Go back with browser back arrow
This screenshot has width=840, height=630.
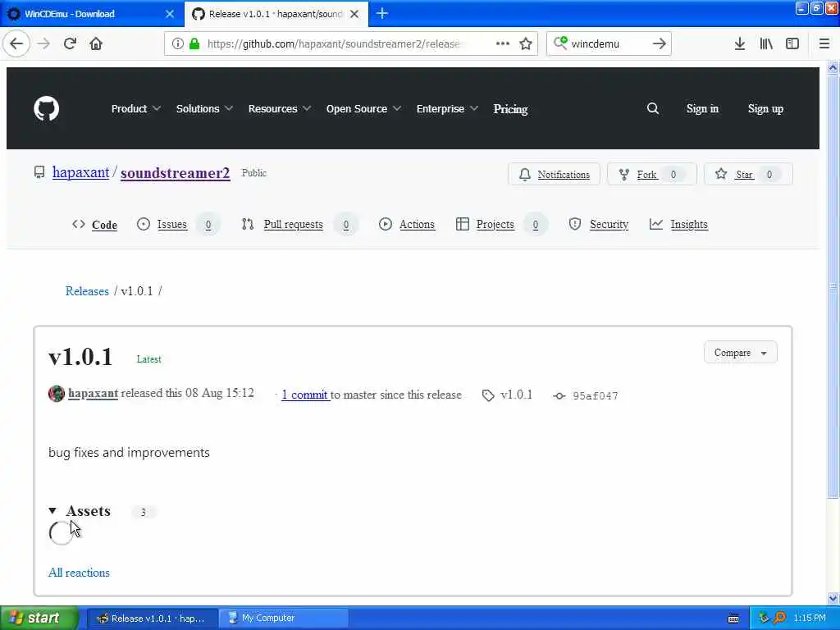click(x=16, y=44)
